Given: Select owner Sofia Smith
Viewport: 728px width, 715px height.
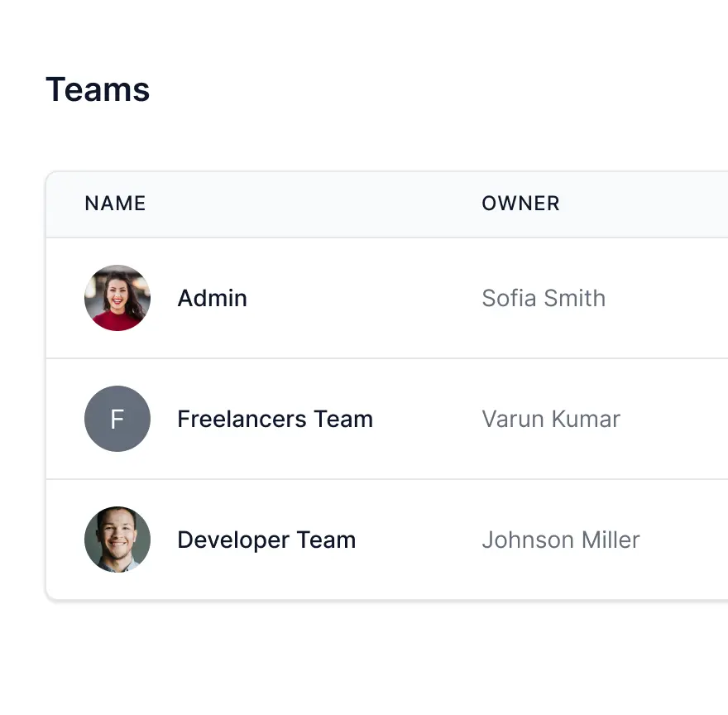Looking at the screenshot, I should pyautogui.click(x=544, y=298).
